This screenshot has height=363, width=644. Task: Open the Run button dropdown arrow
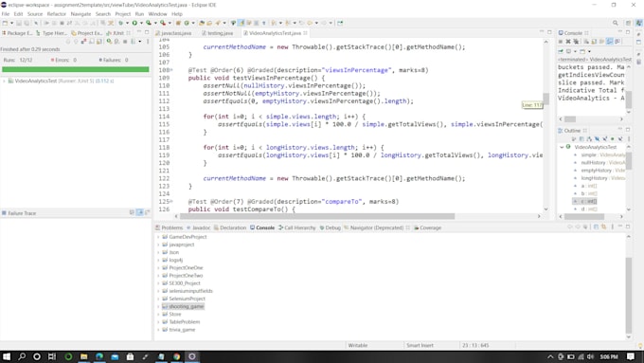tap(141, 23)
